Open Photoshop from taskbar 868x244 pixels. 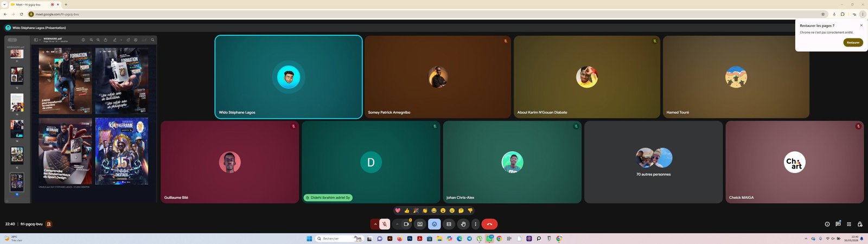pos(410,239)
